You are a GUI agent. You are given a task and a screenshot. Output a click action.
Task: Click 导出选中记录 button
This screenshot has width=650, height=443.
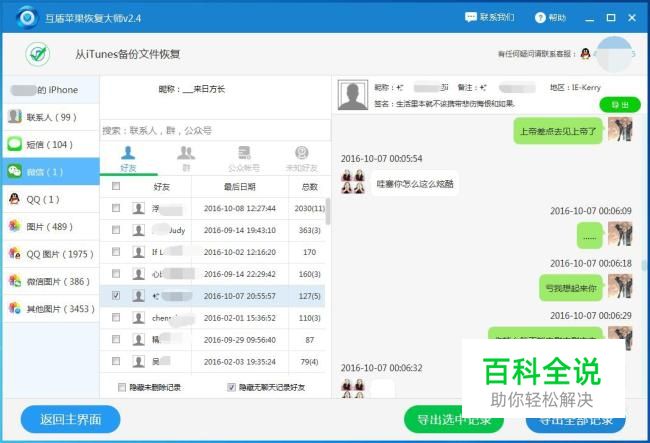pos(454,419)
